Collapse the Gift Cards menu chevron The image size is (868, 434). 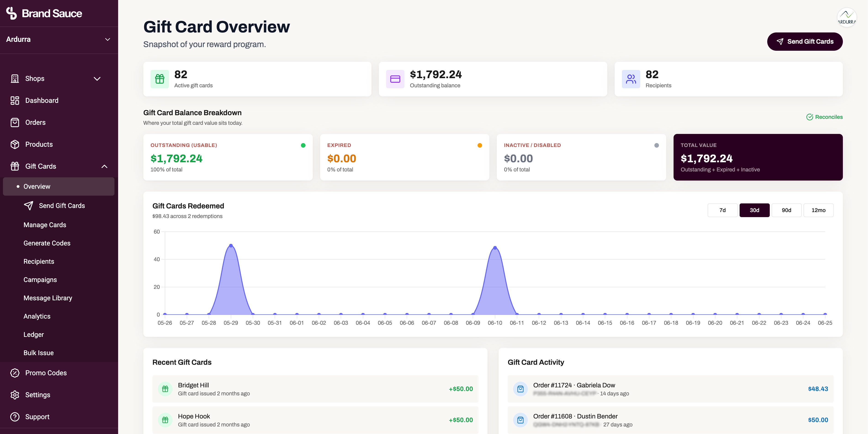coord(104,166)
